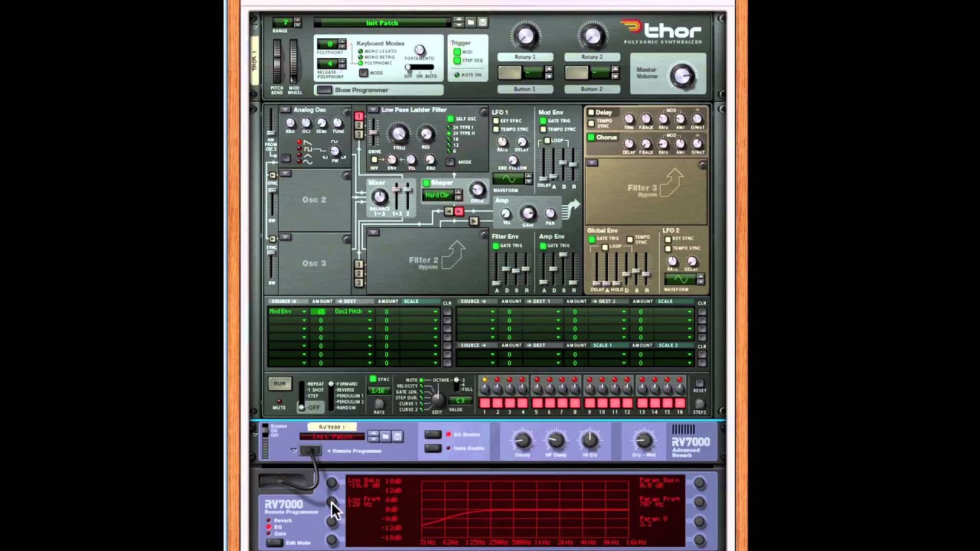Viewport: 980px width, 551px height.
Task: Click step 1 button in step sequencer
Action: pyautogui.click(x=485, y=403)
